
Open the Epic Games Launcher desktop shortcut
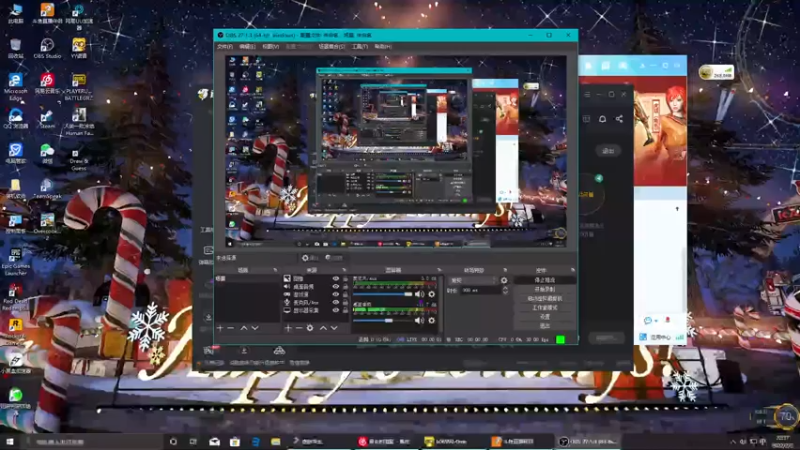coord(15,262)
